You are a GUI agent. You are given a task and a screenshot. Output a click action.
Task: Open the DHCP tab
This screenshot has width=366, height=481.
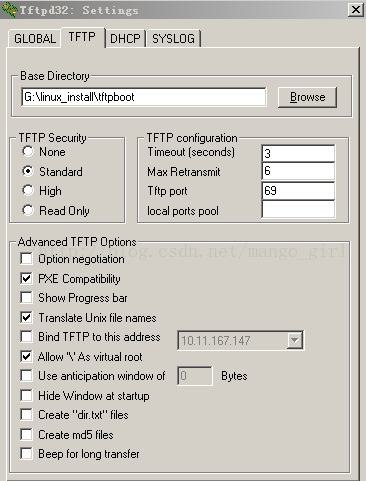point(125,39)
